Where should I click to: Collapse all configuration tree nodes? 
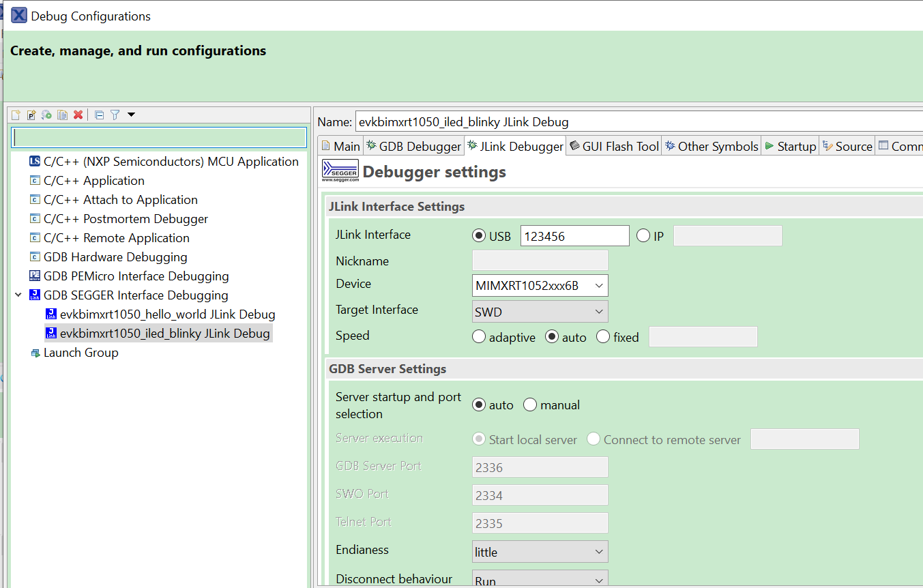(x=99, y=115)
